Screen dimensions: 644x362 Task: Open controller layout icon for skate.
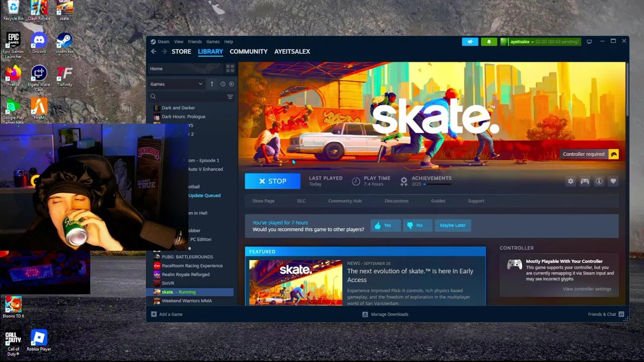(x=585, y=181)
